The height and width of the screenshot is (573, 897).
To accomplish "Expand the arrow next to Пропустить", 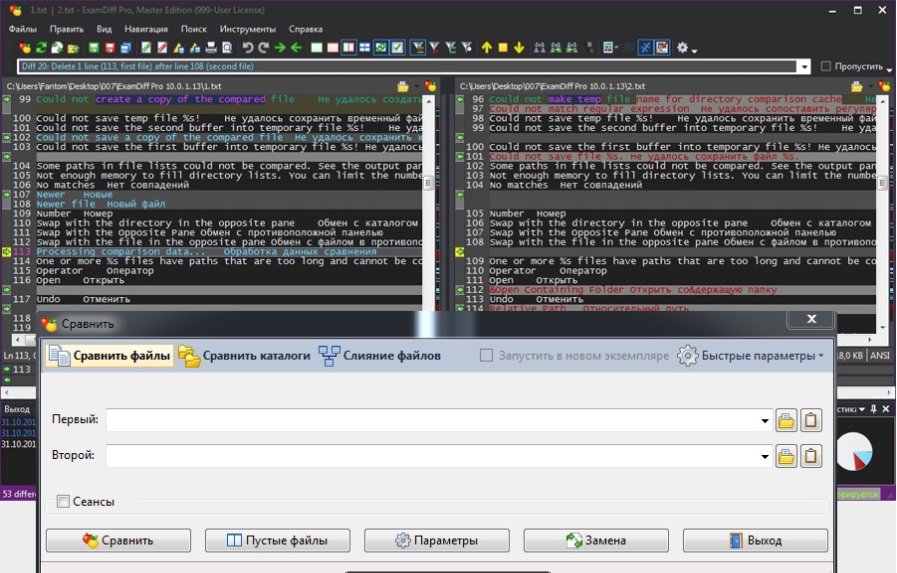I will click(x=889, y=69).
